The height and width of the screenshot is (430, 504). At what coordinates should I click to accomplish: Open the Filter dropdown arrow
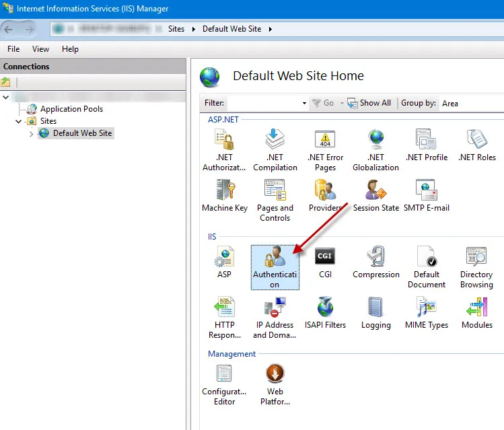coord(304,103)
